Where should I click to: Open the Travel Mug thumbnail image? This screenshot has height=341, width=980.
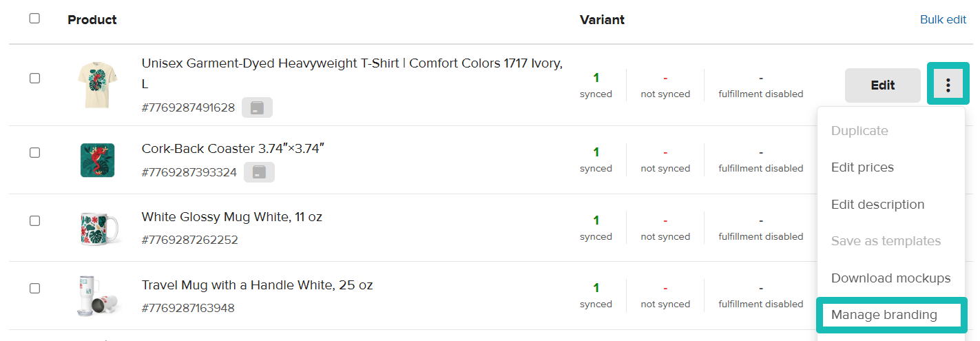coord(97,296)
